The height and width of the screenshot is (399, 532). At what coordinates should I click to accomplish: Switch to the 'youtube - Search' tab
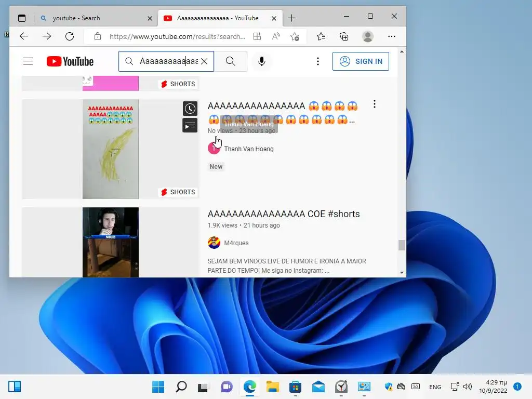96,18
